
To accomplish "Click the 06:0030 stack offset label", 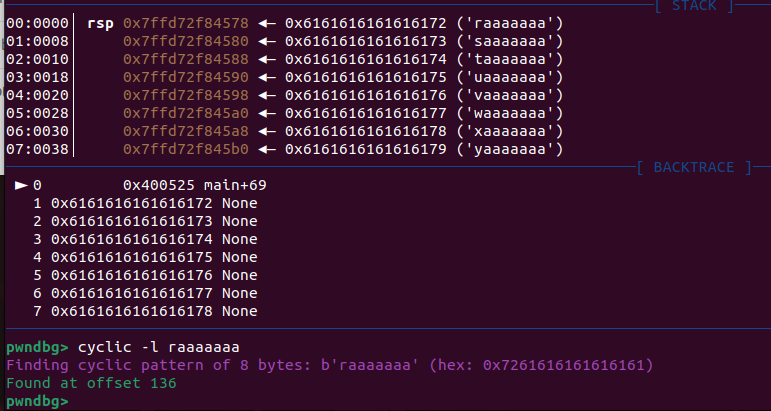I will (x=38, y=131).
